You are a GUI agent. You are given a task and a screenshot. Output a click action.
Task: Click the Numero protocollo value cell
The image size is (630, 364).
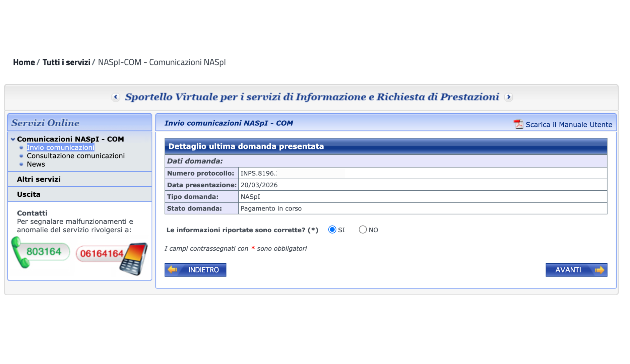click(x=423, y=173)
